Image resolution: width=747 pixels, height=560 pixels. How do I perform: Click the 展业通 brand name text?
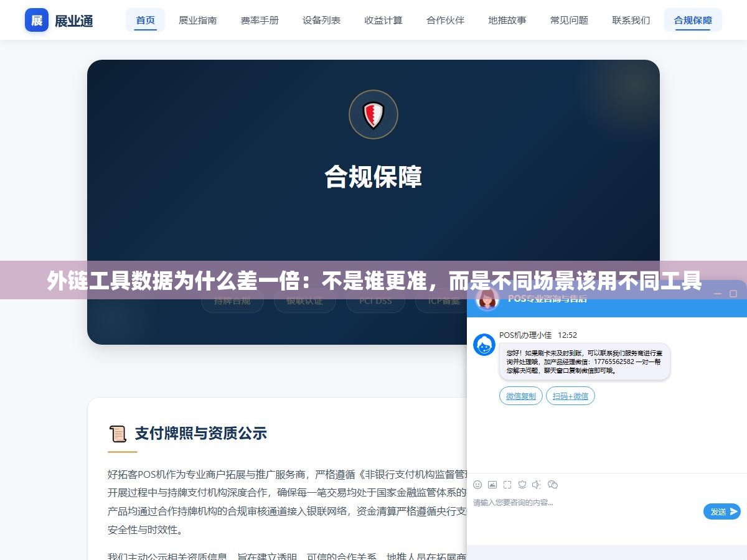74,21
